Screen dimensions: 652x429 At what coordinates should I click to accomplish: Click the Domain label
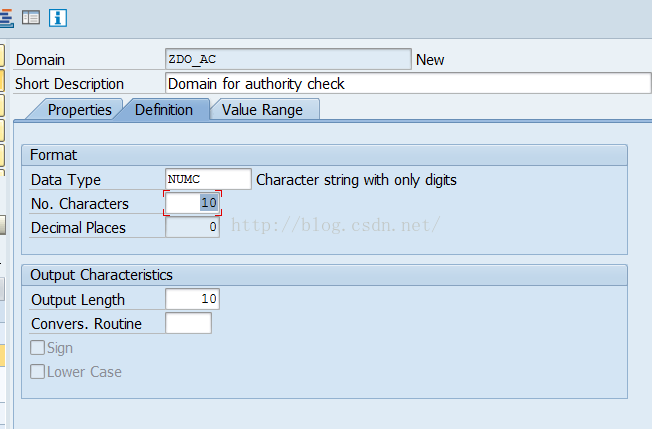[40, 60]
